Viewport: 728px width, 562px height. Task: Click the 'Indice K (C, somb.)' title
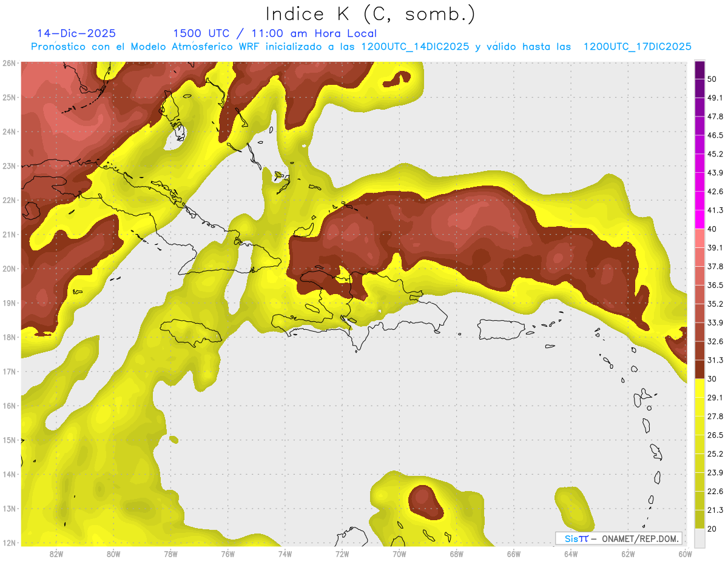pyautogui.click(x=371, y=14)
